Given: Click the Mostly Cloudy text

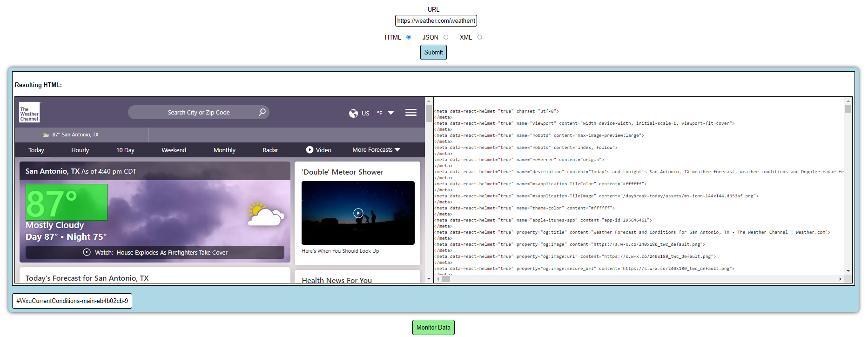Looking at the screenshot, I should tap(54, 225).
